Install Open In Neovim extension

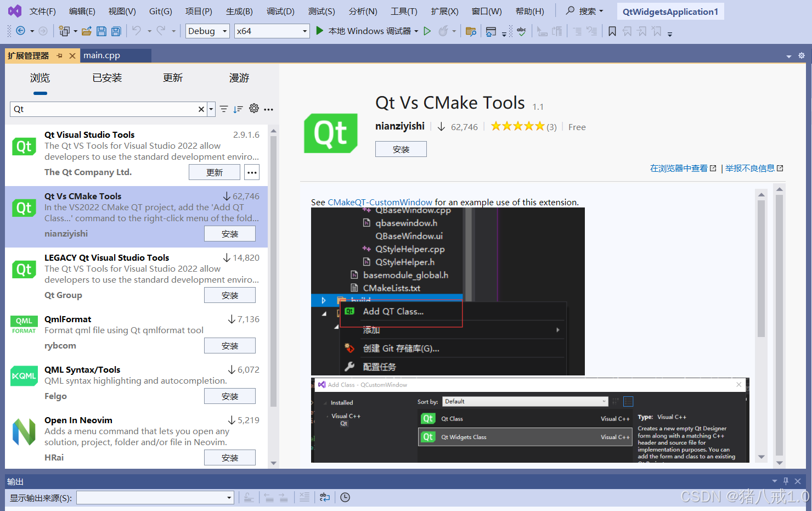[x=230, y=458]
